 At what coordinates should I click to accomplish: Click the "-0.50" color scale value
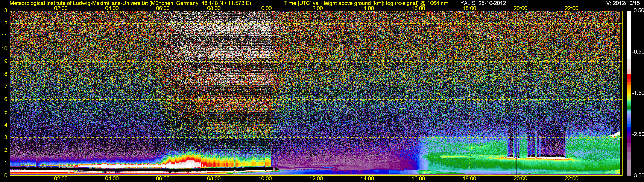[638, 52]
